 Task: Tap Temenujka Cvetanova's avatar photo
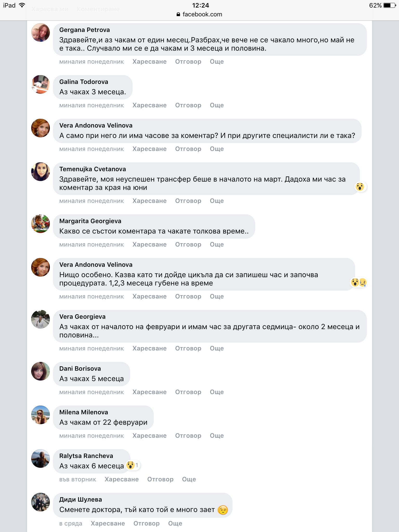click(41, 172)
